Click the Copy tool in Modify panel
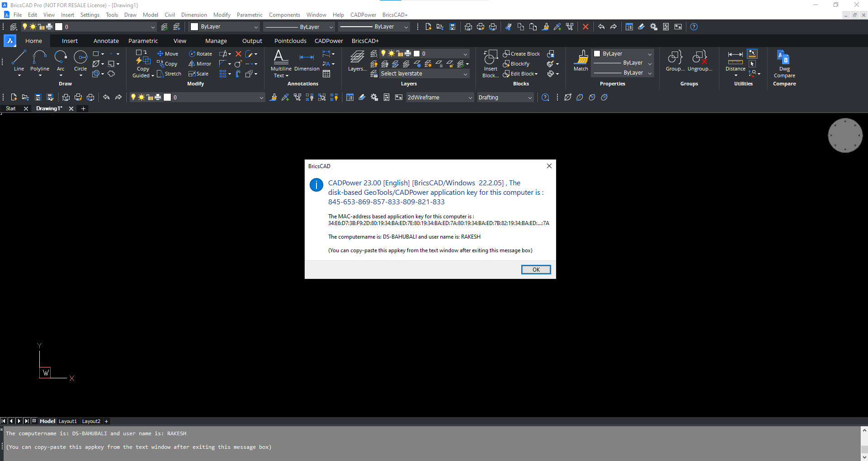This screenshot has height=461, width=868. [x=167, y=64]
